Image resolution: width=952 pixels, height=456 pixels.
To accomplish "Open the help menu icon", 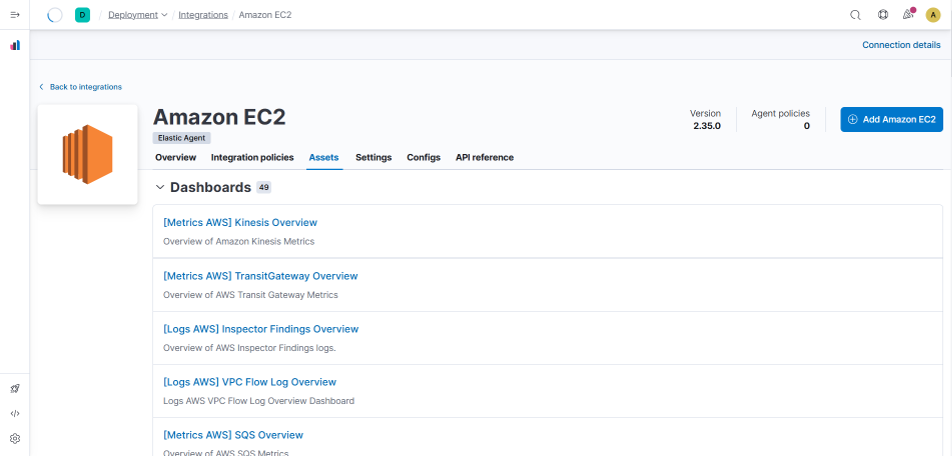I will click(882, 15).
